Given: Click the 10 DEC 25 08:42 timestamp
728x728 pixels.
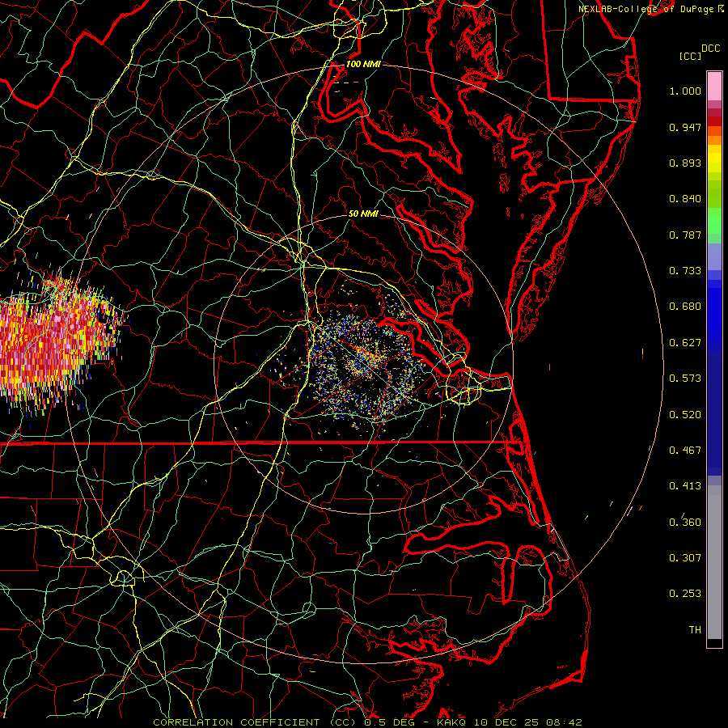Looking at the screenshot, I should click(528, 722).
